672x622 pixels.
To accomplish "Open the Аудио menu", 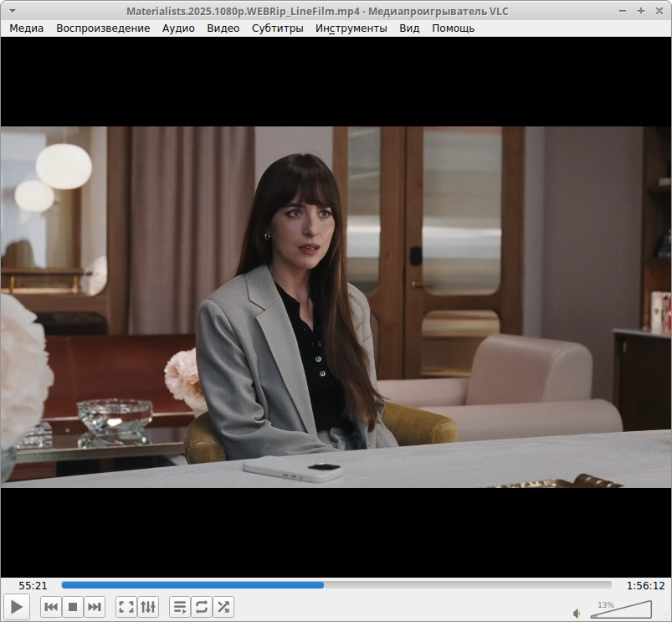I will (x=178, y=28).
